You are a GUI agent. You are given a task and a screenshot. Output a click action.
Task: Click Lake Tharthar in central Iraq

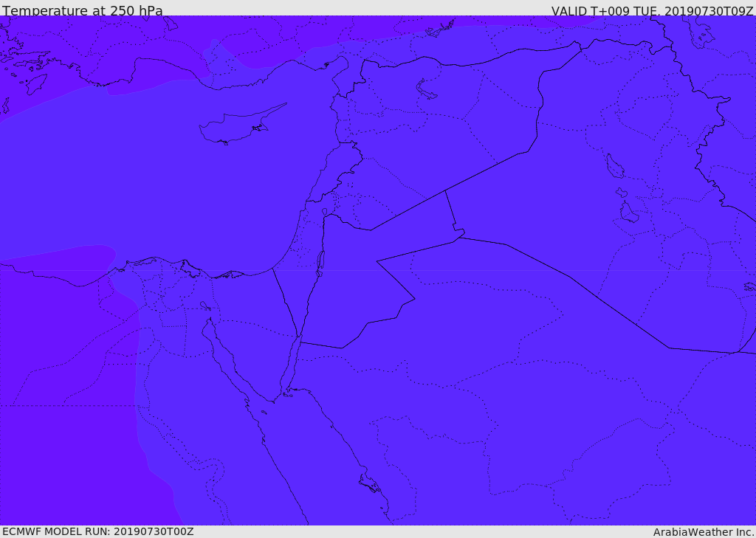tap(614, 166)
